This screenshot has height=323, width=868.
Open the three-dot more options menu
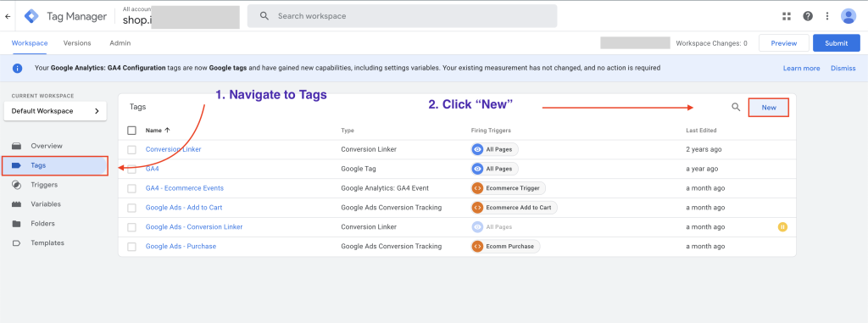827,16
